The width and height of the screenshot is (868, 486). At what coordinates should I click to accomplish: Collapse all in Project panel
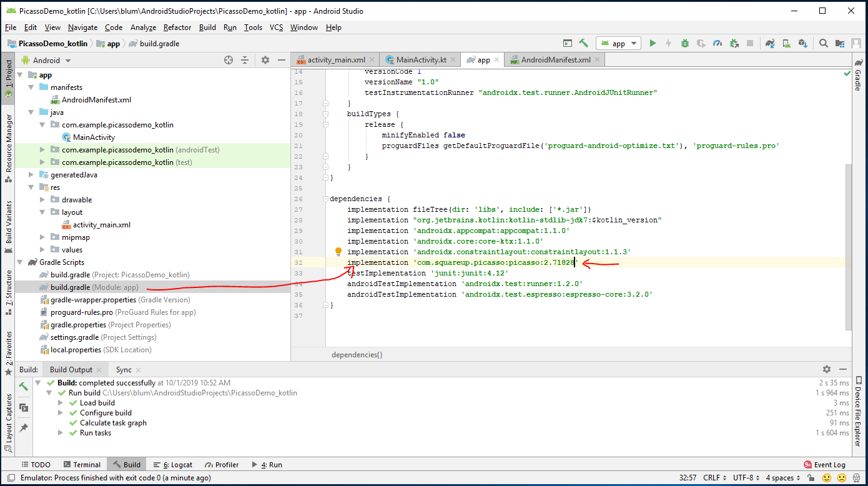pyautogui.click(x=245, y=60)
